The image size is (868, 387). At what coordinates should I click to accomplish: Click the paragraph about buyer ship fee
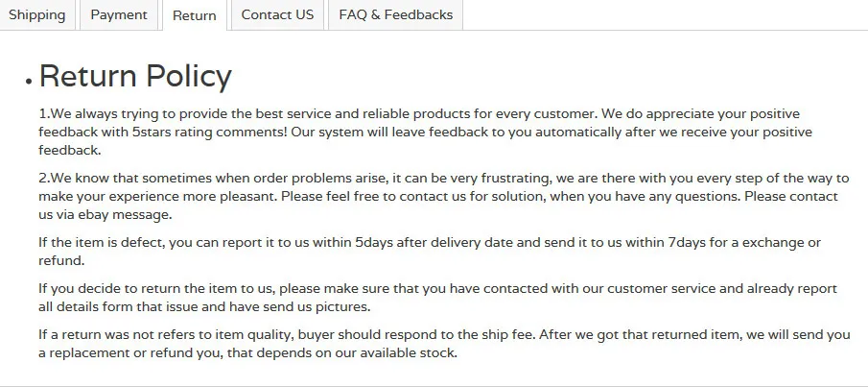(x=444, y=344)
